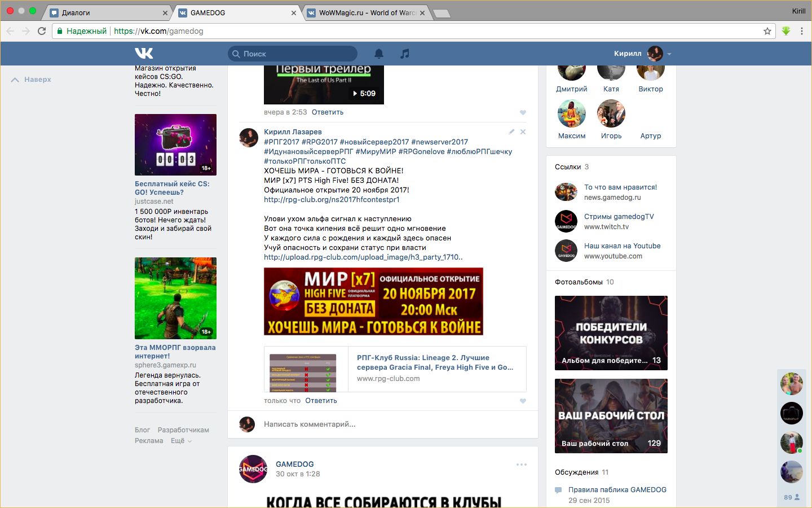Screen dimensions: 812x508
Task: Switch to the WoWMagic.ru tab
Action: tap(367, 12)
